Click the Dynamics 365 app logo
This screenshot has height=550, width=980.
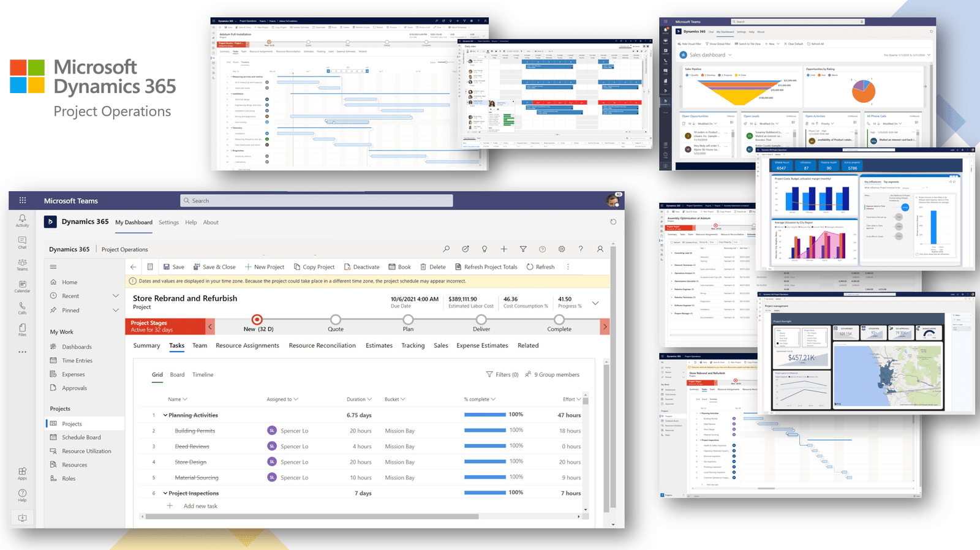tap(50, 222)
